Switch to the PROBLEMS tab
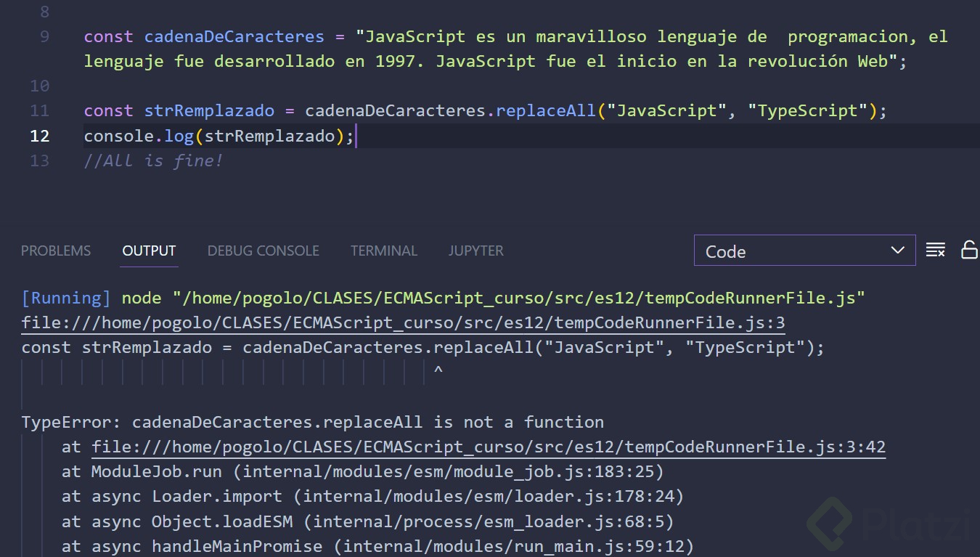Image resolution: width=980 pixels, height=557 pixels. pyautogui.click(x=55, y=251)
